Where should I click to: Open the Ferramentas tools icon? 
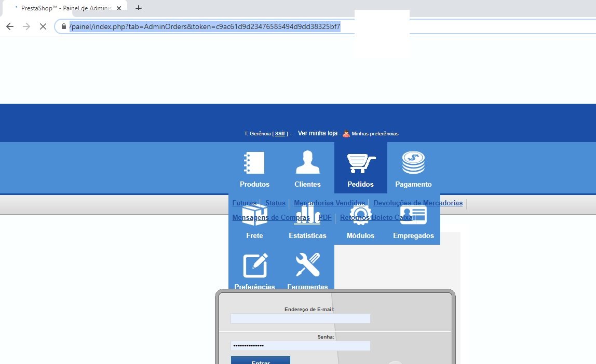(x=307, y=265)
